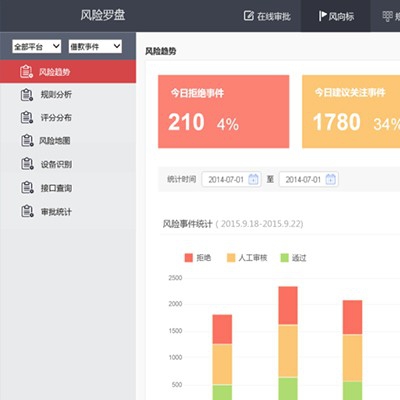The width and height of the screenshot is (400, 400).
Task: Open the start date calendar icon
Action: (x=253, y=179)
